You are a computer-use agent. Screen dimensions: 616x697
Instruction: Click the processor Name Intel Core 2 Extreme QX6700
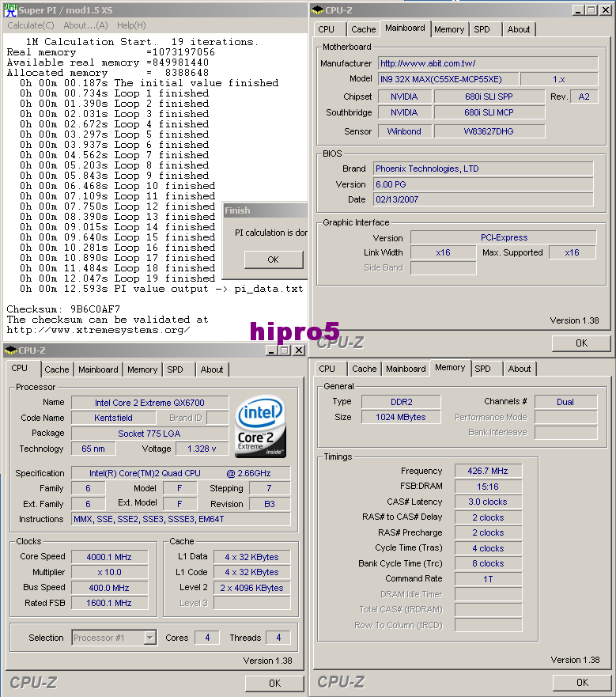[149, 403]
